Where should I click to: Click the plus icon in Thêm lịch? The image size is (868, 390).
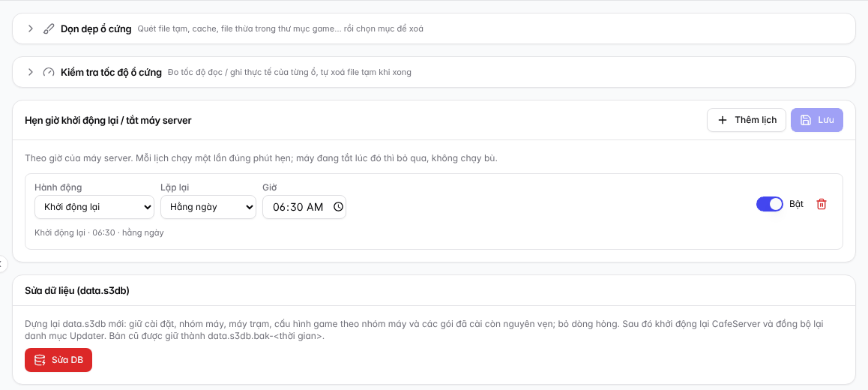[722, 120]
